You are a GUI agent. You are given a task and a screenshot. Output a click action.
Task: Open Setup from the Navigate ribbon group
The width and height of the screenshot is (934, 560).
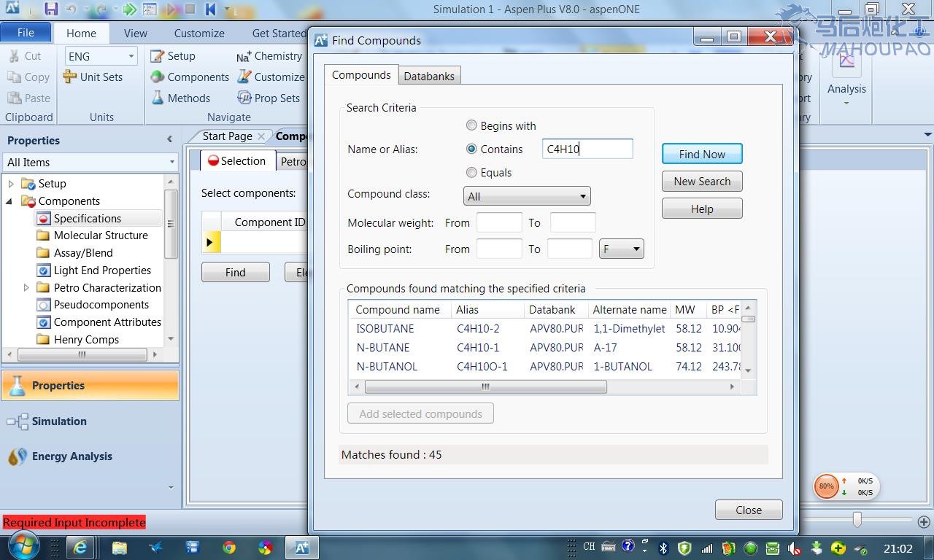[172, 55]
